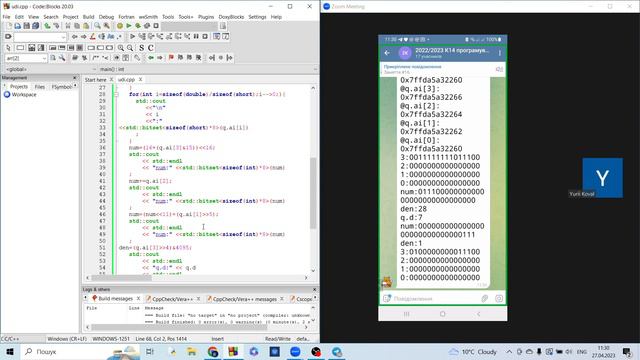Click the taskbar search box
This screenshot has width=640, height=360.
[x=80, y=351]
